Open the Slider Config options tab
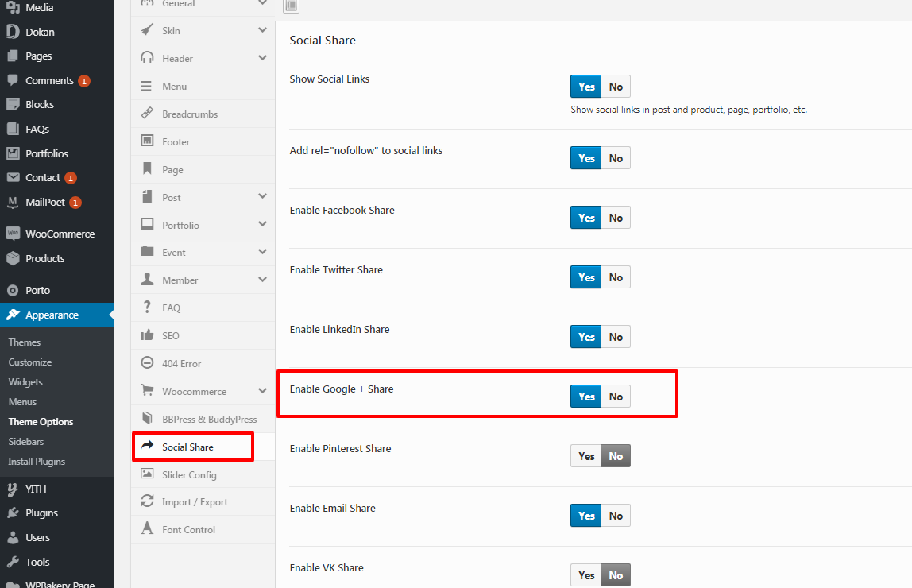Image resolution: width=912 pixels, height=588 pixels. (x=203, y=474)
